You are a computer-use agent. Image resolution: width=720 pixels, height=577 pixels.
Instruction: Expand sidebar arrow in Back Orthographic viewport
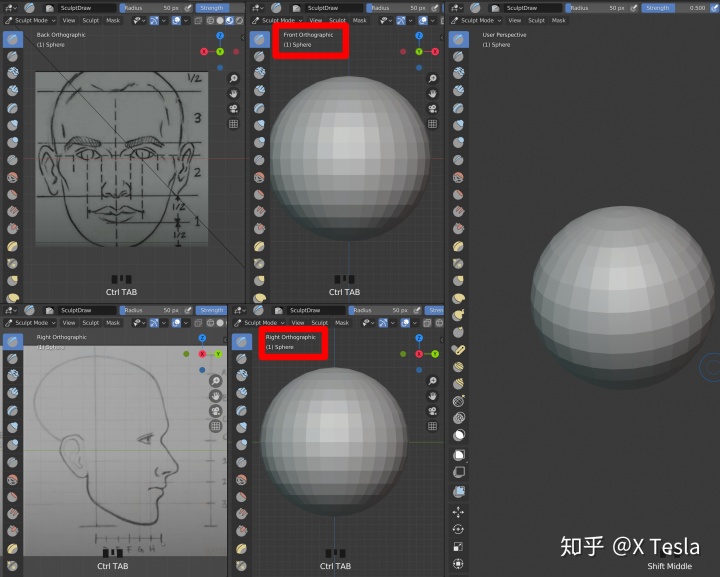point(243,38)
